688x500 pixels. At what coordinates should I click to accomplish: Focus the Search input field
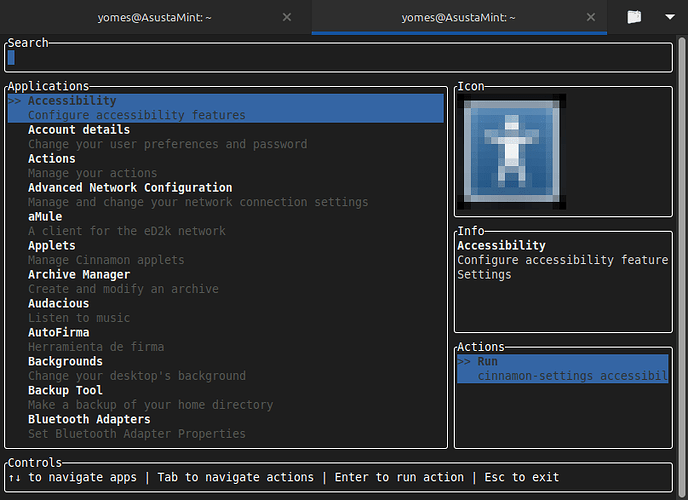(x=338, y=58)
